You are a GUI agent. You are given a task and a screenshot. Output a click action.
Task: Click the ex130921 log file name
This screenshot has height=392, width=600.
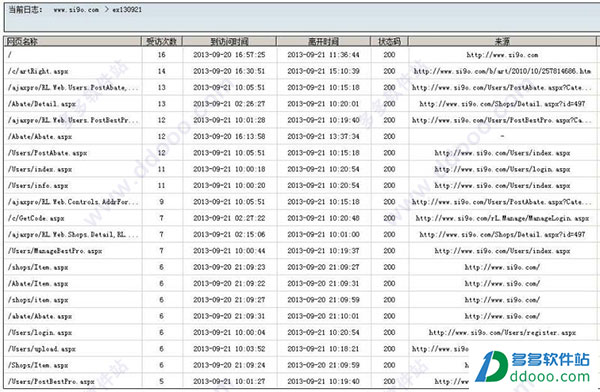[x=127, y=10]
